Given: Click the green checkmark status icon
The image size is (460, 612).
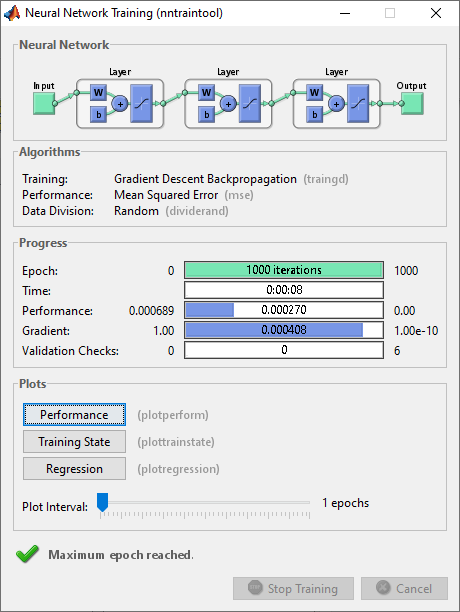Looking at the screenshot, I should click(27, 554).
